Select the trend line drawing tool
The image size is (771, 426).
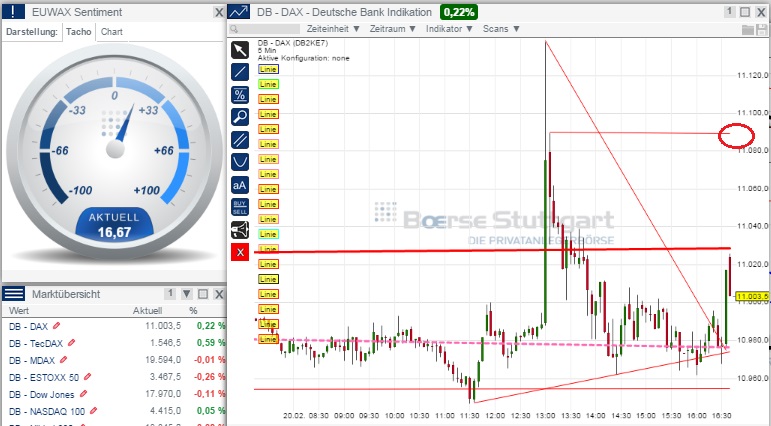coord(240,72)
